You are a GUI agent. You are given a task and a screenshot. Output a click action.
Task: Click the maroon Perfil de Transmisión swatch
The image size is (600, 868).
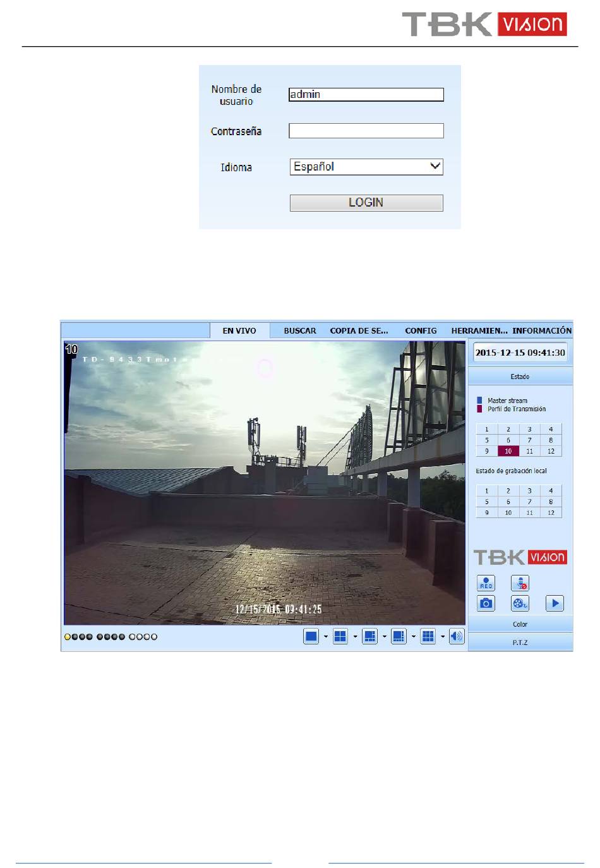[x=479, y=409]
